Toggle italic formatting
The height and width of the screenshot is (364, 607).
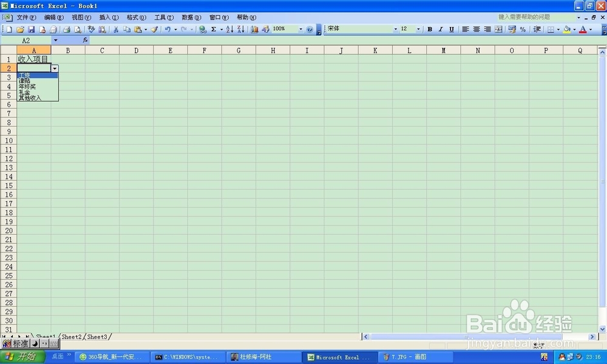(441, 29)
